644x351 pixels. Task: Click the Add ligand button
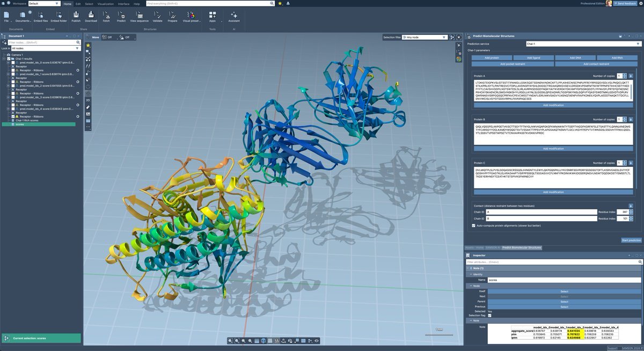[533, 57]
